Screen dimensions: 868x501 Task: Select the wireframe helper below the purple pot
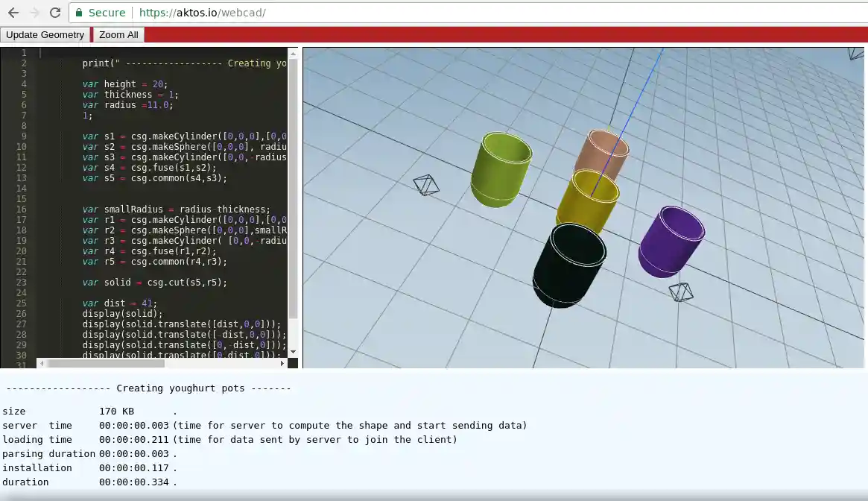coord(680,292)
